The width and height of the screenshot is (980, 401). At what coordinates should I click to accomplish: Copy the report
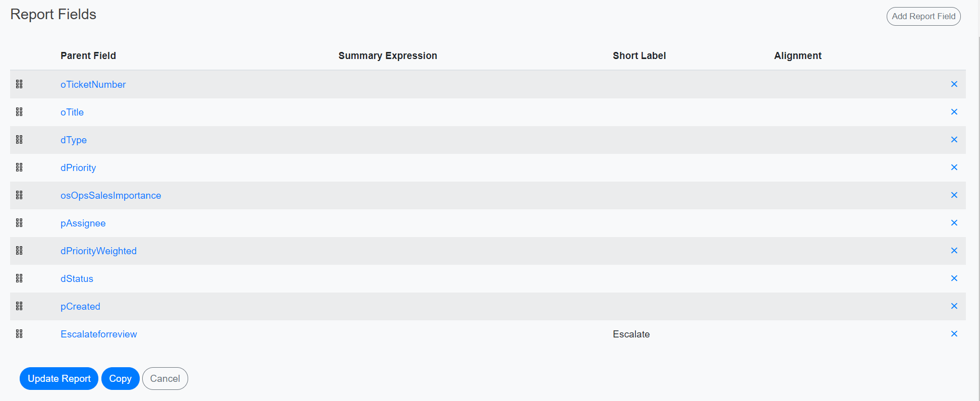[x=120, y=378]
